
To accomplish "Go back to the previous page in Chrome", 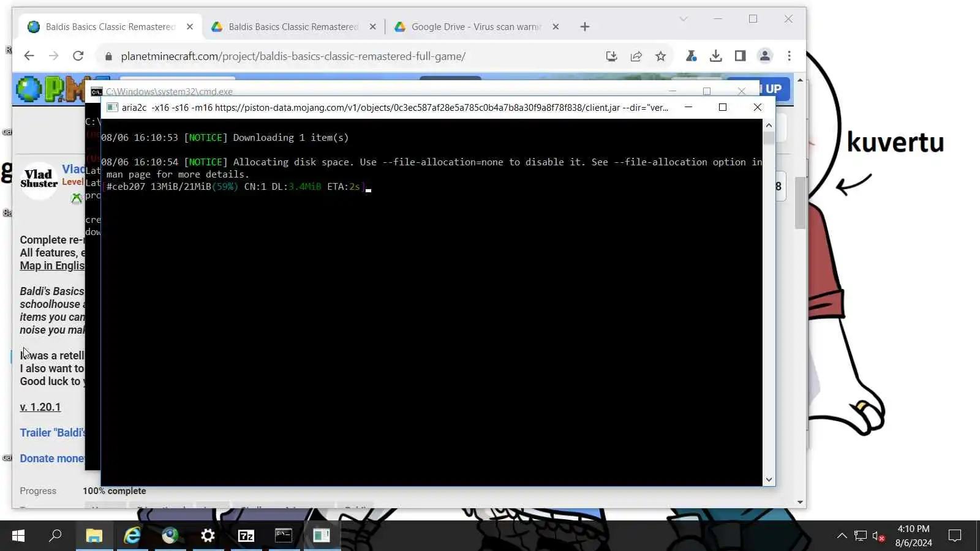I will tap(29, 56).
